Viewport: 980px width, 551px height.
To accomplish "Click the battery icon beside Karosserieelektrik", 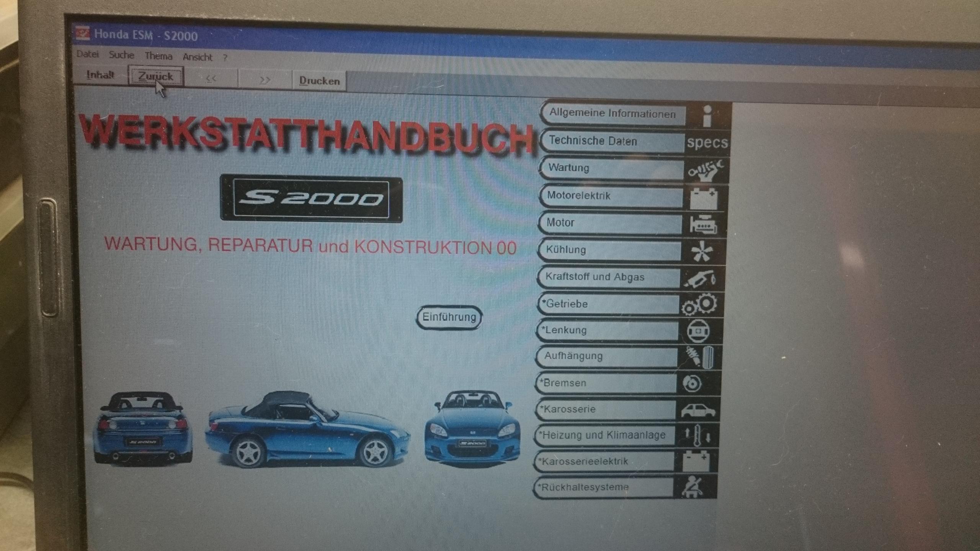I will [696, 461].
